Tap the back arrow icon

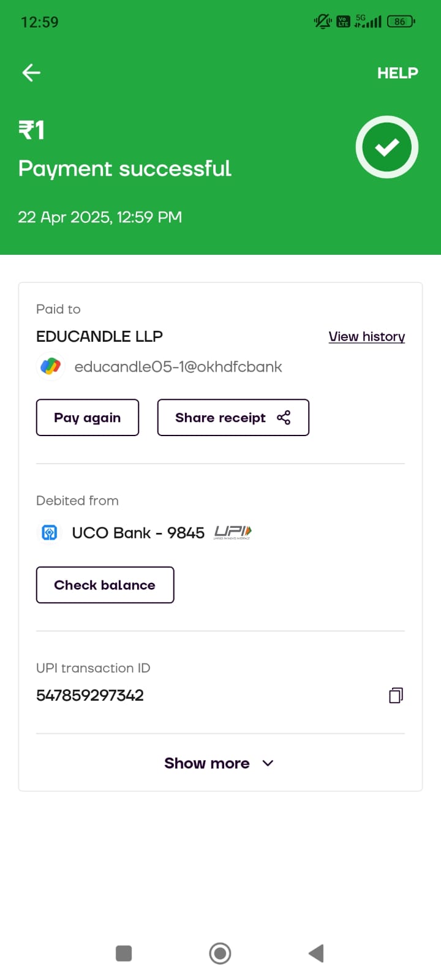coord(31,73)
